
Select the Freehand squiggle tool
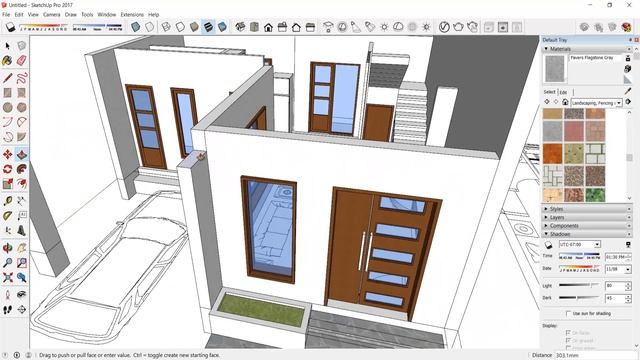22,78
